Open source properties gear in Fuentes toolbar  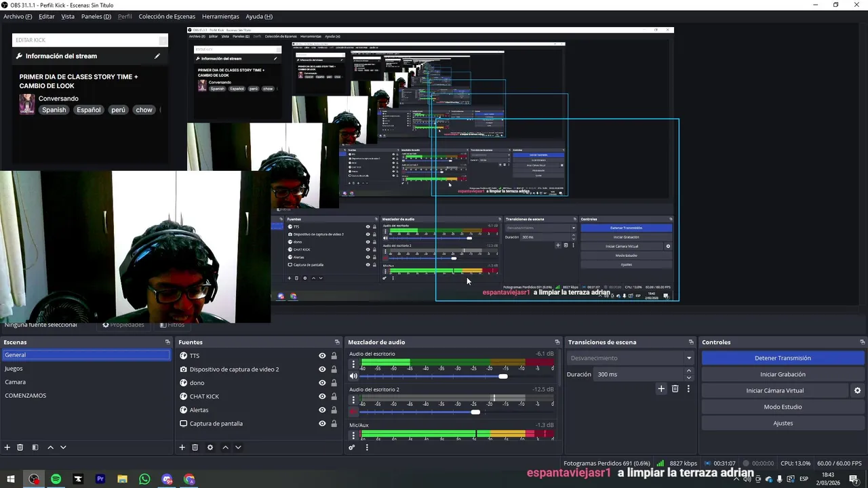point(210,447)
